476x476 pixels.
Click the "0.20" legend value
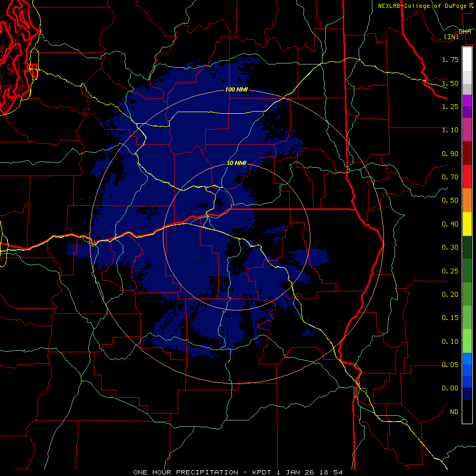pos(450,294)
